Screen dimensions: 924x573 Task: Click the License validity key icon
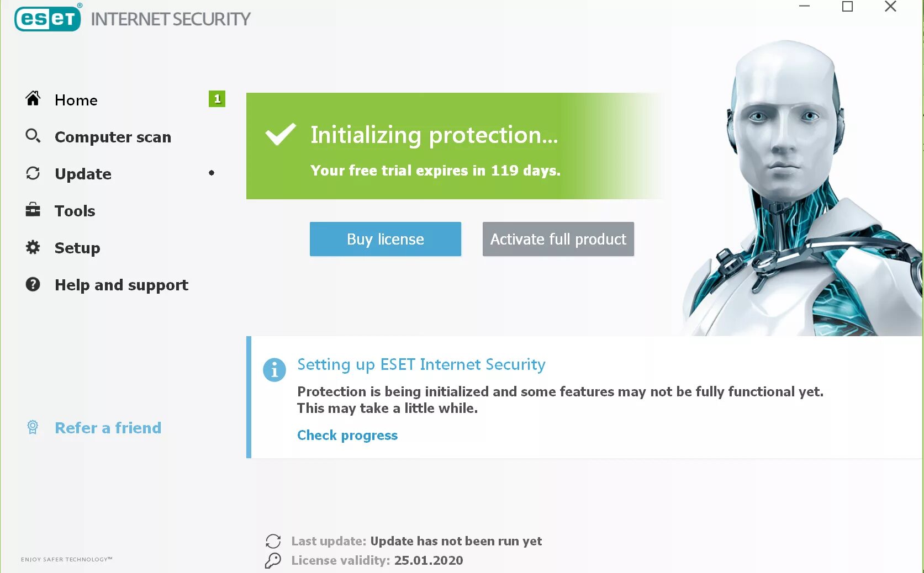[273, 561]
